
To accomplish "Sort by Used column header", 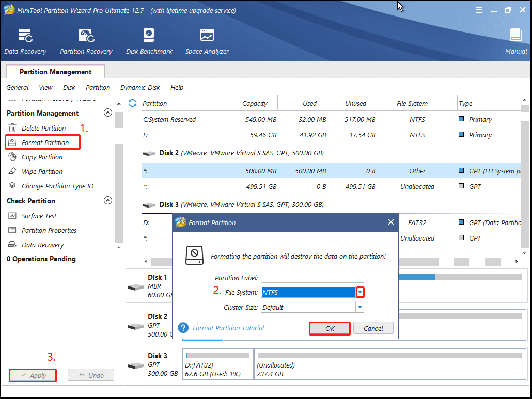I will point(302,103).
